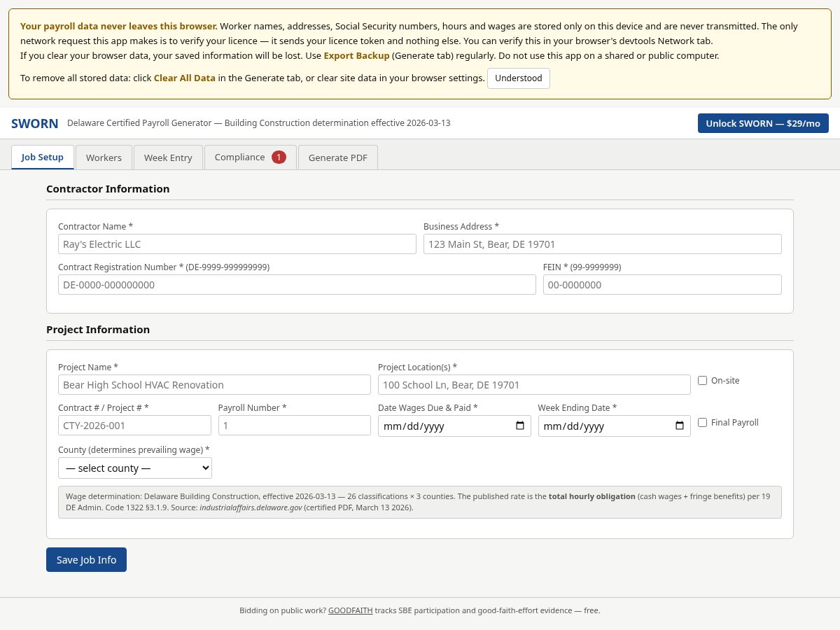
Task: Click into the Business Address field
Action: tap(603, 244)
